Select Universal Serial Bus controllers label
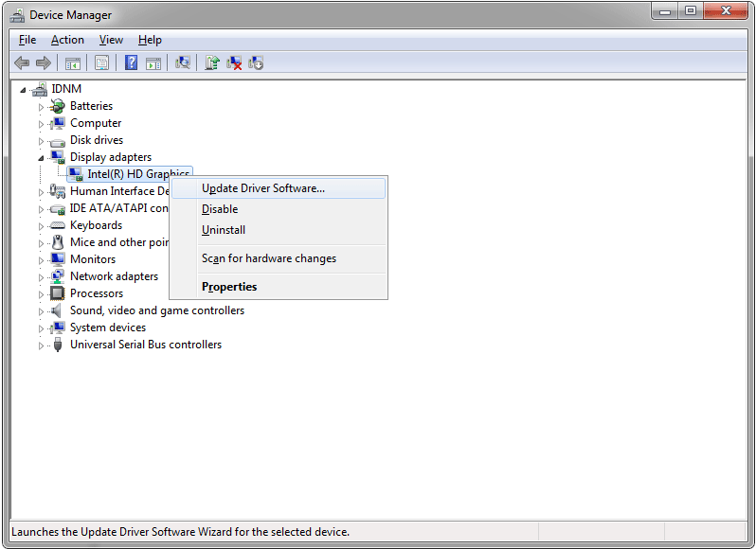The height and width of the screenshot is (549, 756). tap(146, 345)
